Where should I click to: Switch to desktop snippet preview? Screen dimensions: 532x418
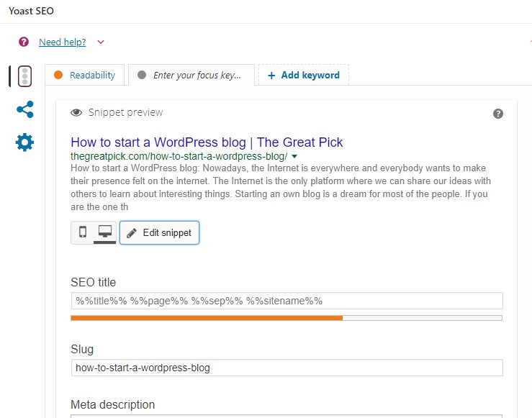(x=105, y=232)
